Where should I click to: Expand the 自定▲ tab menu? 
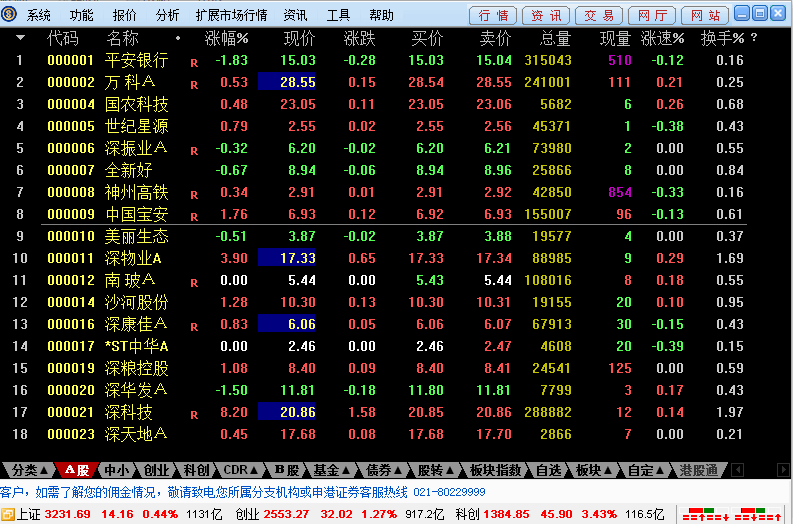click(646, 470)
